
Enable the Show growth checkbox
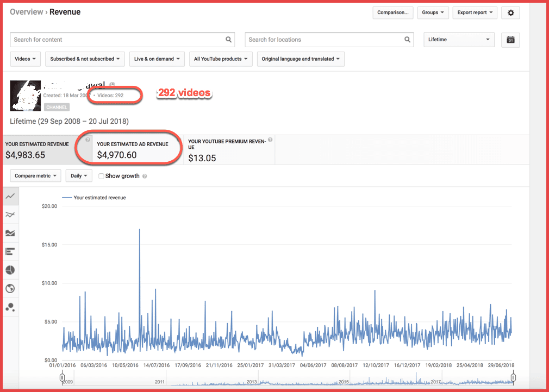click(102, 176)
